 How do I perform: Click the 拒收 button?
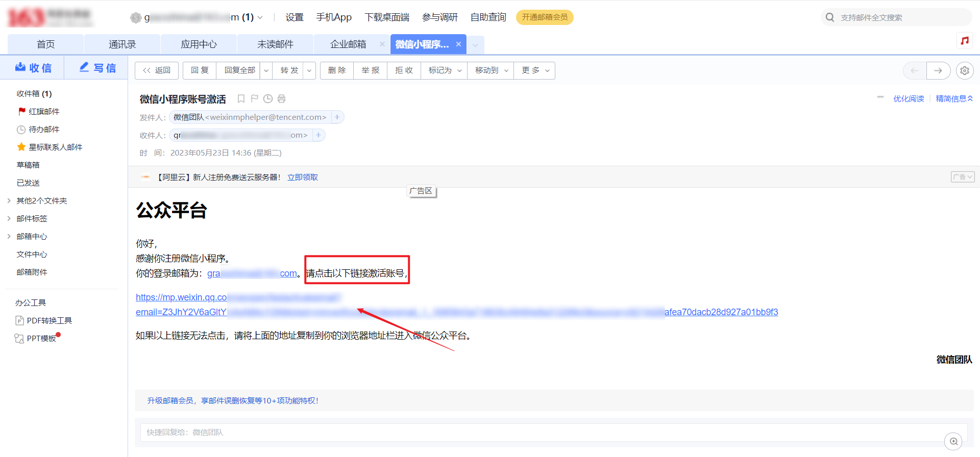pyautogui.click(x=404, y=70)
